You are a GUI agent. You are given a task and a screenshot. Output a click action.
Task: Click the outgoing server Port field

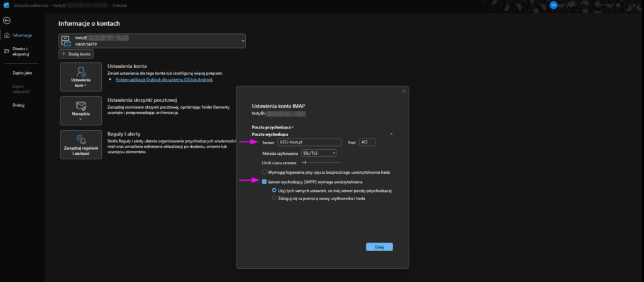367,142
